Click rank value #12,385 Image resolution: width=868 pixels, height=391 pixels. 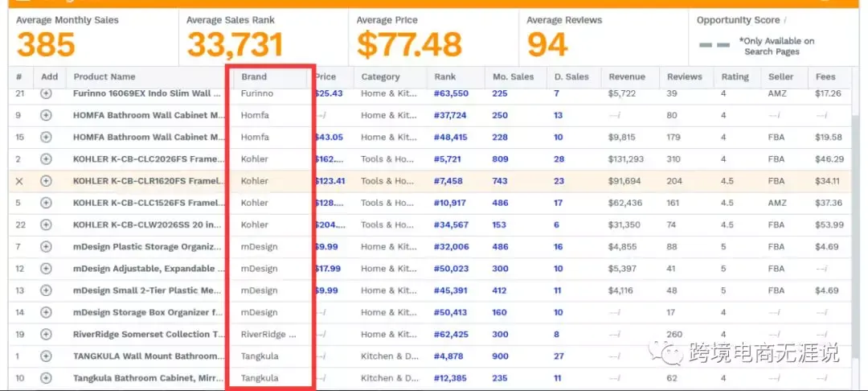[x=451, y=378]
